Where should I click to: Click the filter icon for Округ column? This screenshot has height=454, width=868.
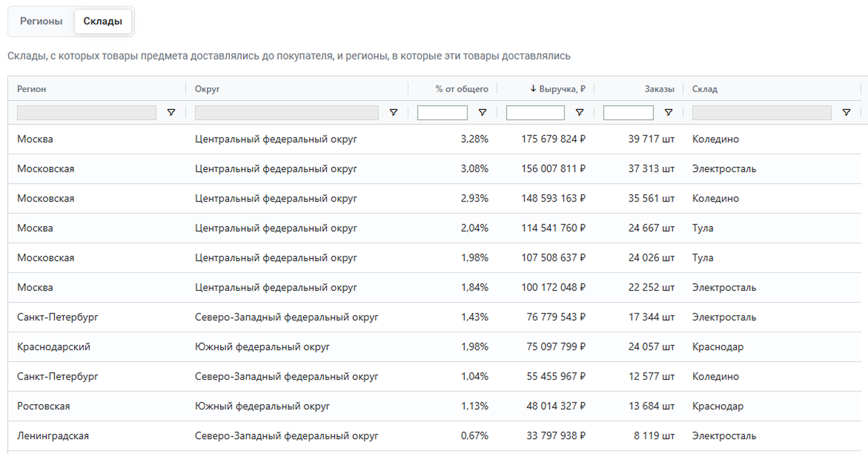point(394,112)
